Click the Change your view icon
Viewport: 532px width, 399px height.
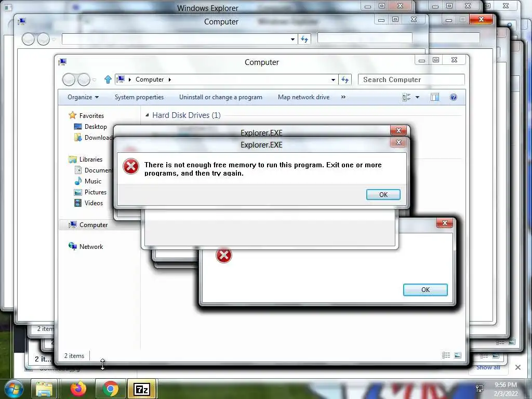(x=406, y=97)
